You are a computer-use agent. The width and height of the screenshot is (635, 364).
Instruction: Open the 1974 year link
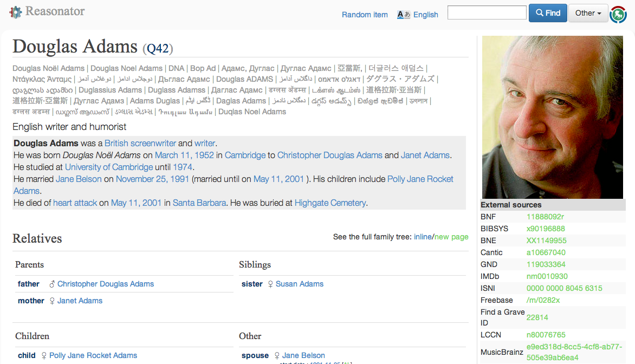pyautogui.click(x=183, y=167)
